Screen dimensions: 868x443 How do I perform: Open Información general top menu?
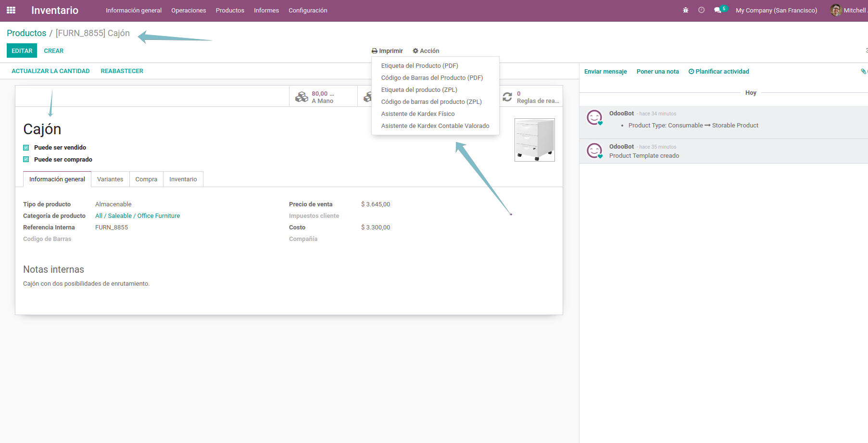pyautogui.click(x=134, y=10)
